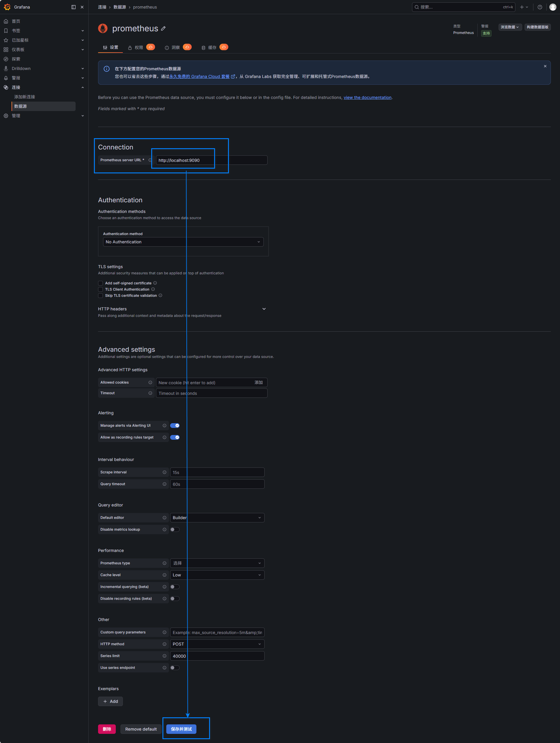
Task: Toggle Disable metrics lookup switch
Action: pos(175,529)
